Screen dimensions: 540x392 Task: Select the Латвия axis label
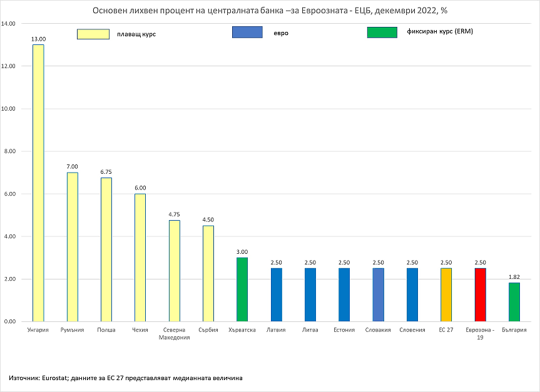[x=276, y=329]
